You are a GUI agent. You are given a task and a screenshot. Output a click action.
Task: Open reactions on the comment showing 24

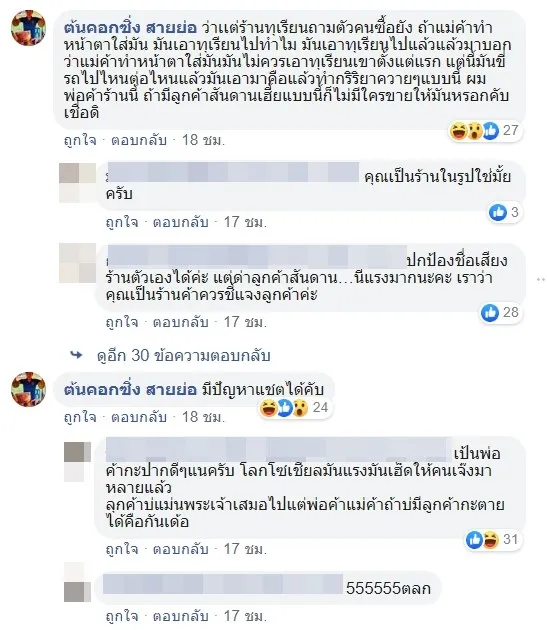coord(295,408)
